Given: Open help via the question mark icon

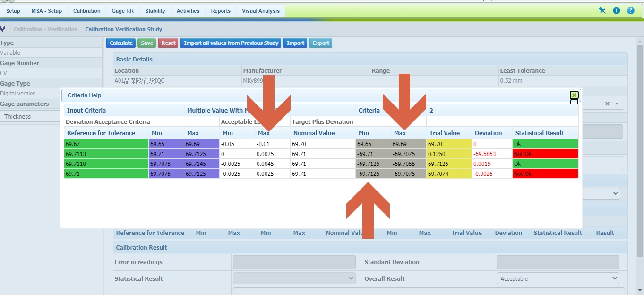Looking at the screenshot, I should coord(631,10).
